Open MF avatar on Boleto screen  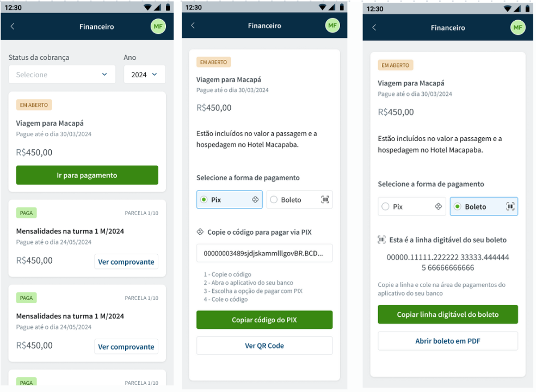(517, 27)
